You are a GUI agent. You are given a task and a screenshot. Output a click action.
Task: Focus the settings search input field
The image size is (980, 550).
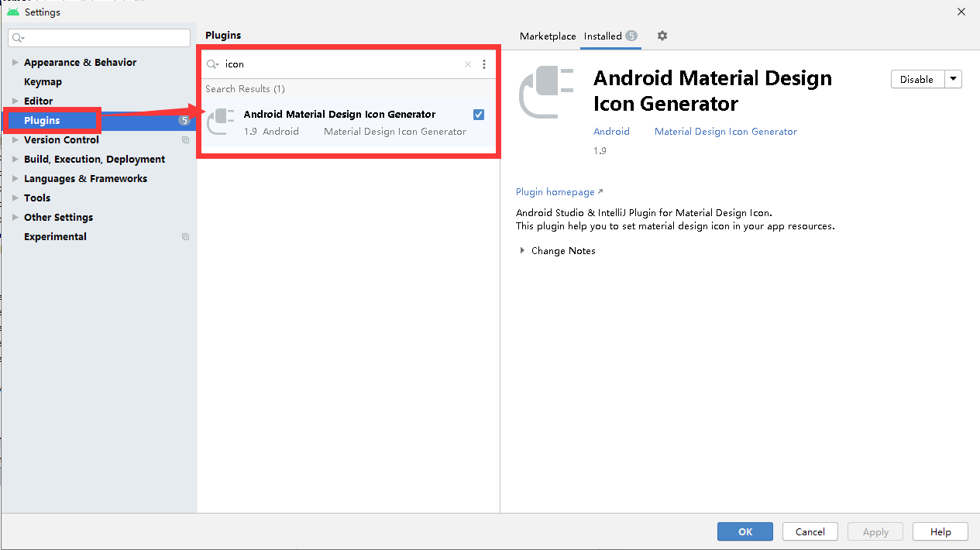click(99, 38)
